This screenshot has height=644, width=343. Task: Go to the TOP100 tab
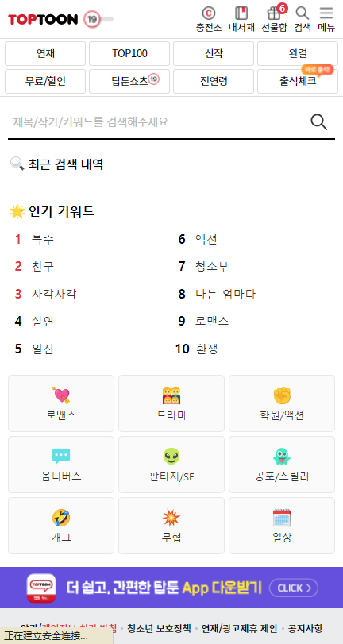[129, 53]
